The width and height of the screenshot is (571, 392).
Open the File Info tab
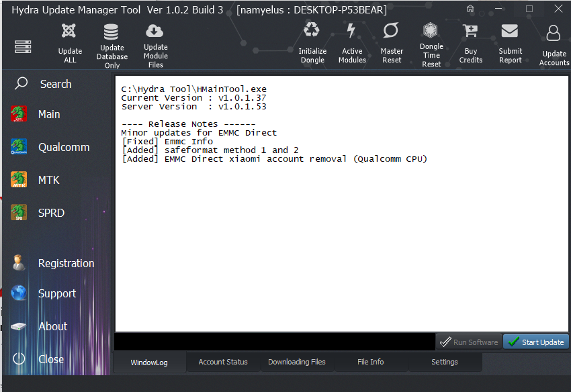(x=370, y=362)
